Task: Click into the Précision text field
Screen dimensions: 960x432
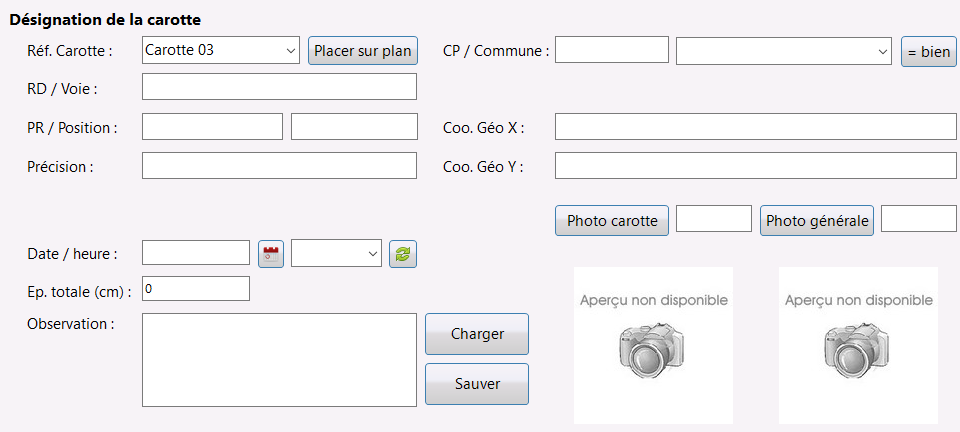Action: click(x=279, y=166)
